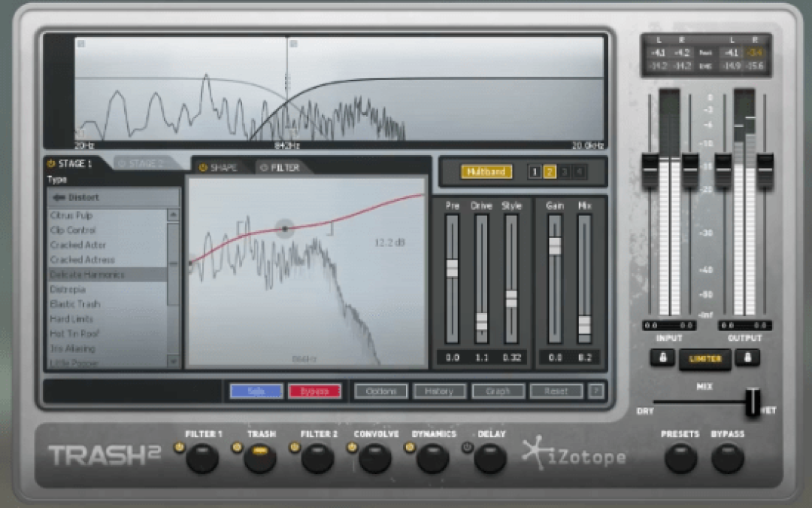Viewport: 812px width, 508px height.
Task: Select Distropia distortion type
Action: click(x=108, y=289)
